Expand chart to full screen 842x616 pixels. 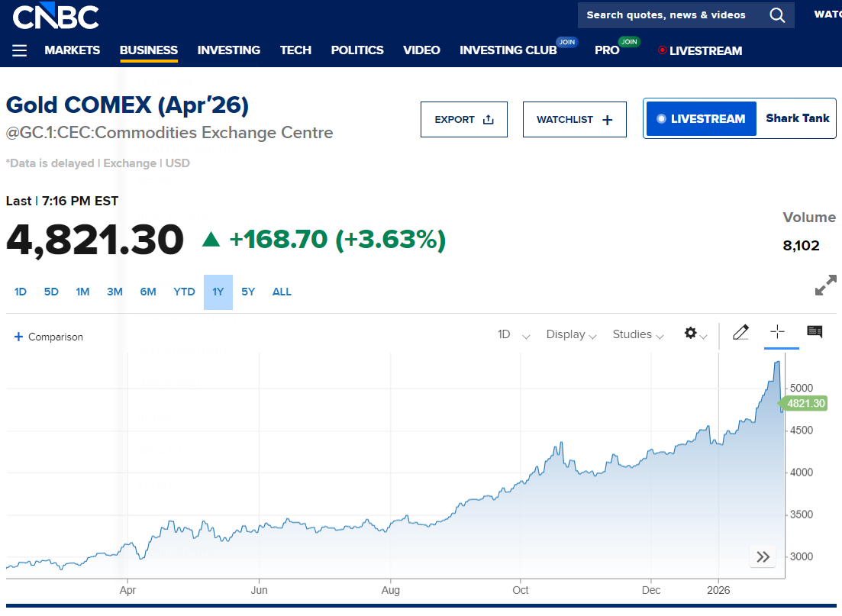tap(825, 285)
